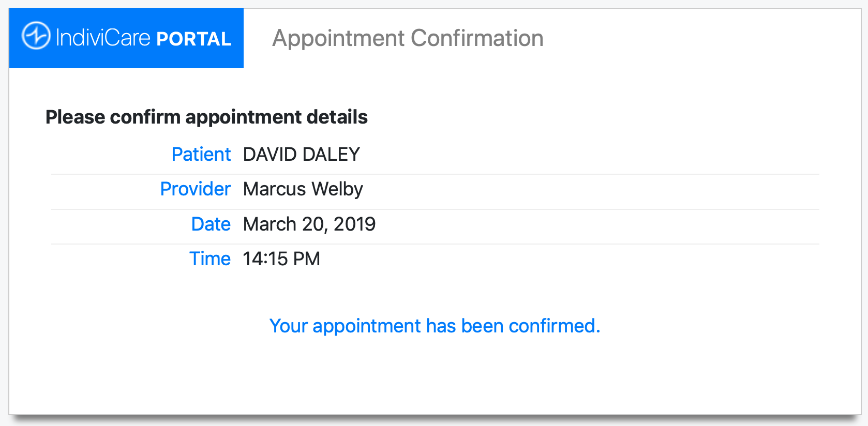Click the PM suffix of the time
Viewport: 868px width, 426px height.
click(307, 258)
